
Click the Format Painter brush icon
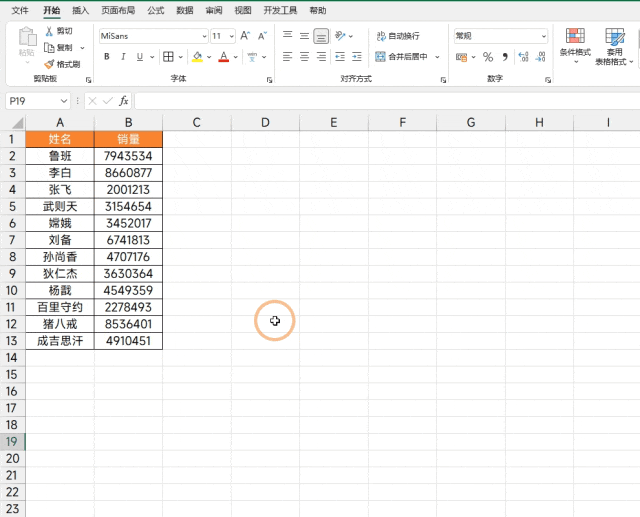49,64
